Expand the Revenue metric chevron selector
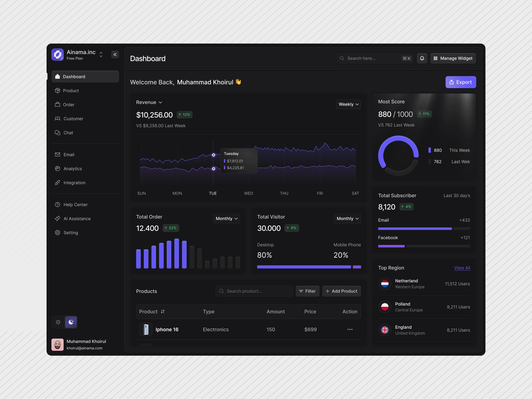Screen dimensions: 532x399 pos(160,102)
